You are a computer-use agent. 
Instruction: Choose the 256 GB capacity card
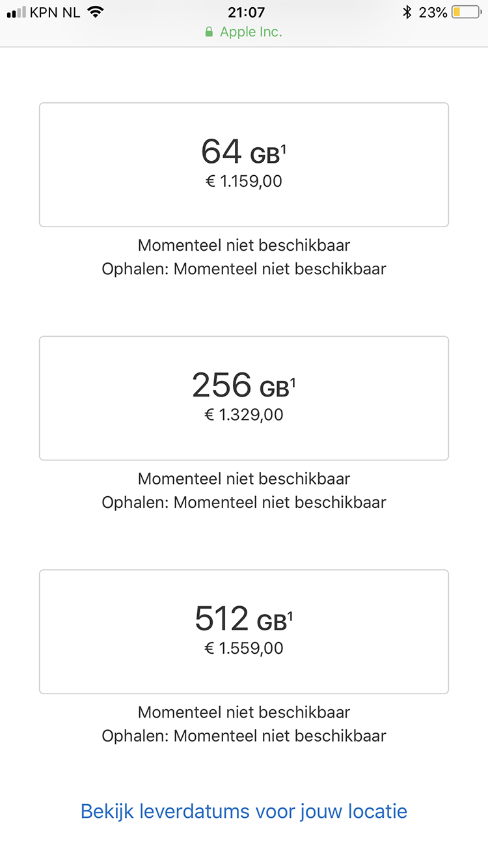tap(244, 399)
